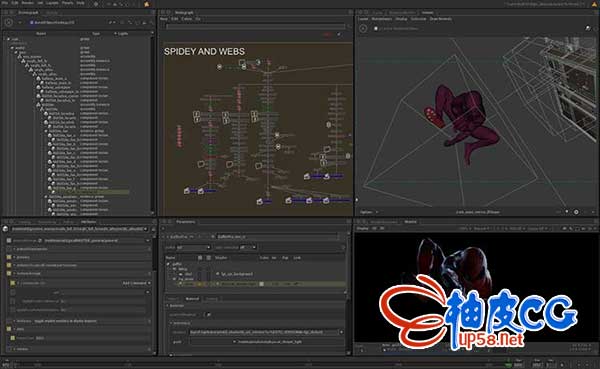Click the circular X icon in Scenegraph toolbar

coord(9,23)
